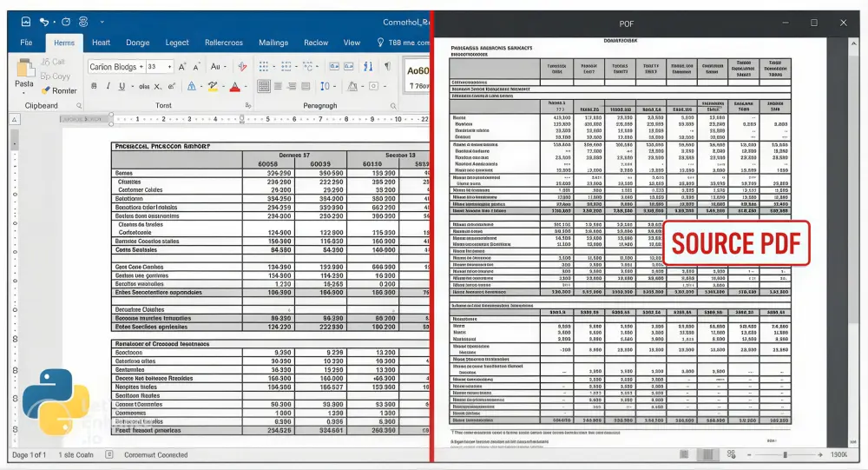Open the Peragnugh dialog launcher

tap(393, 105)
